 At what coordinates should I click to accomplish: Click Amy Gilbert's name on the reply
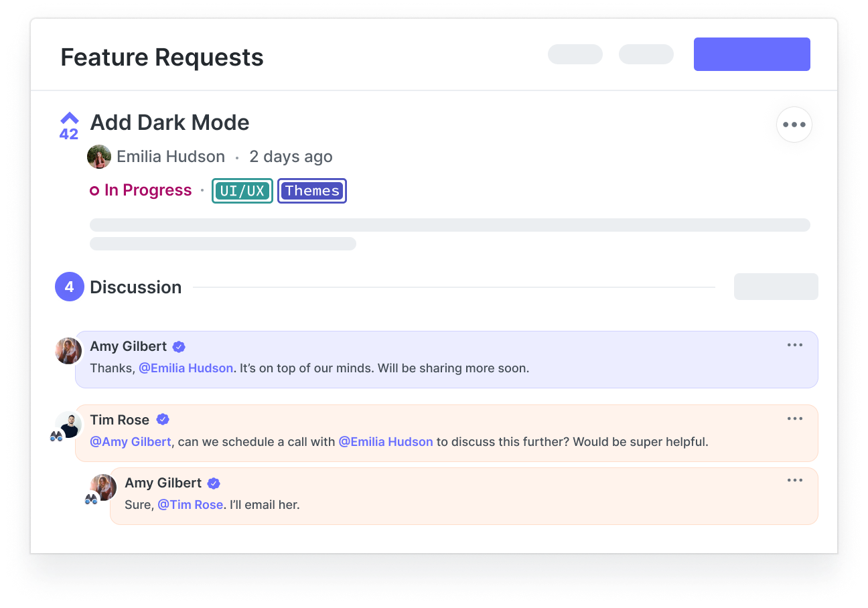(163, 483)
